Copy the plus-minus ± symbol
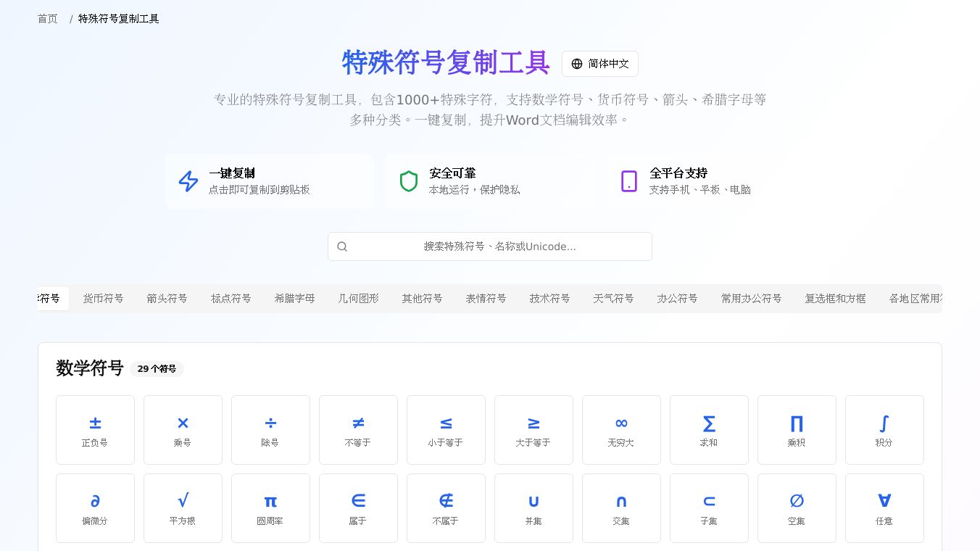980x551 pixels. 95,430
